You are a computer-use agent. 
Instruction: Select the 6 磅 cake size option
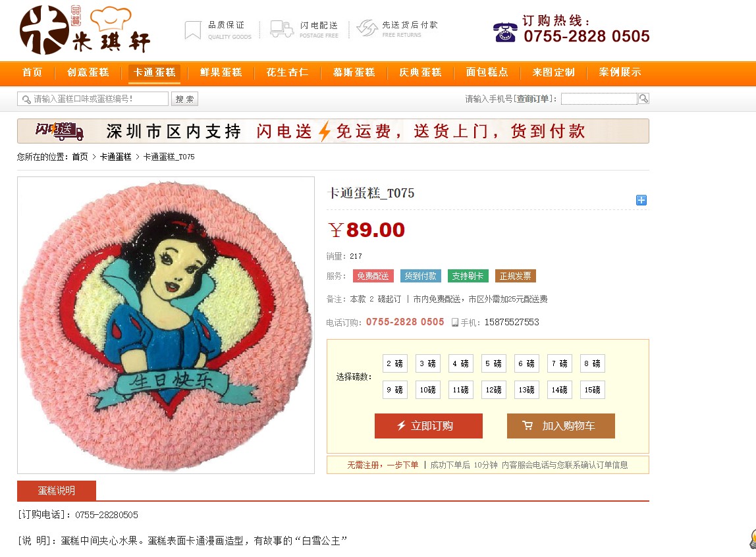coord(527,364)
